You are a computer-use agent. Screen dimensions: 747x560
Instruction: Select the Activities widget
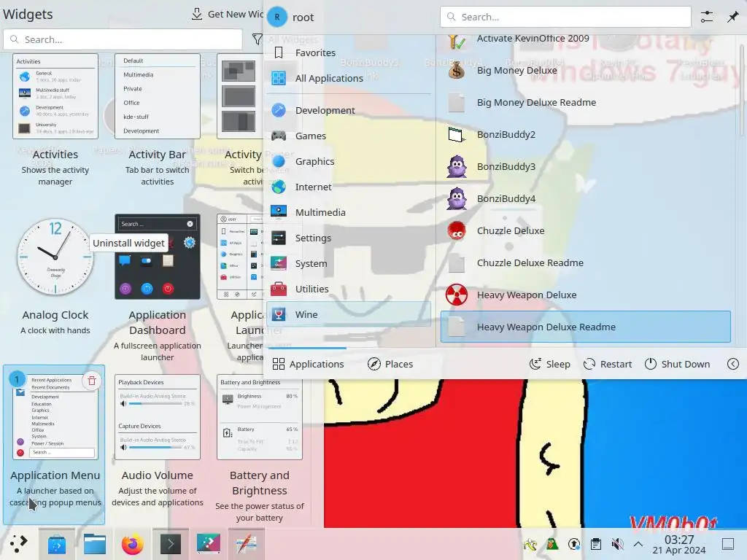click(55, 120)
